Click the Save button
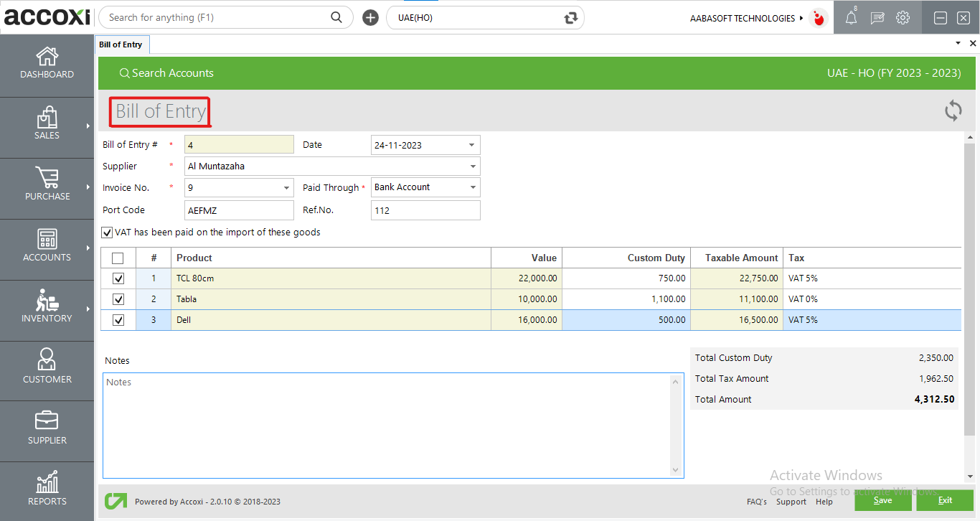 [882, 500]
